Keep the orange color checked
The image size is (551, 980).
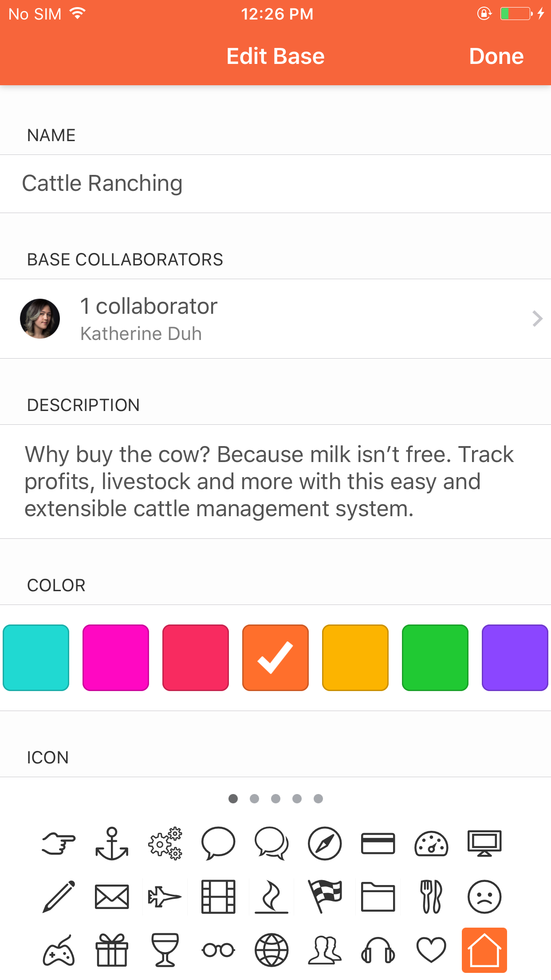coord(275,657)
